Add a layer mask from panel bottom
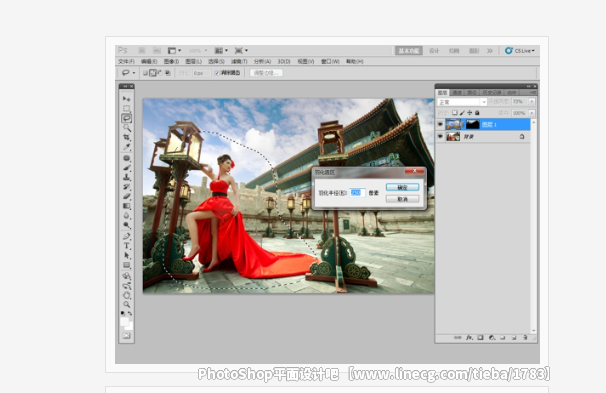 tap(480, 337)
